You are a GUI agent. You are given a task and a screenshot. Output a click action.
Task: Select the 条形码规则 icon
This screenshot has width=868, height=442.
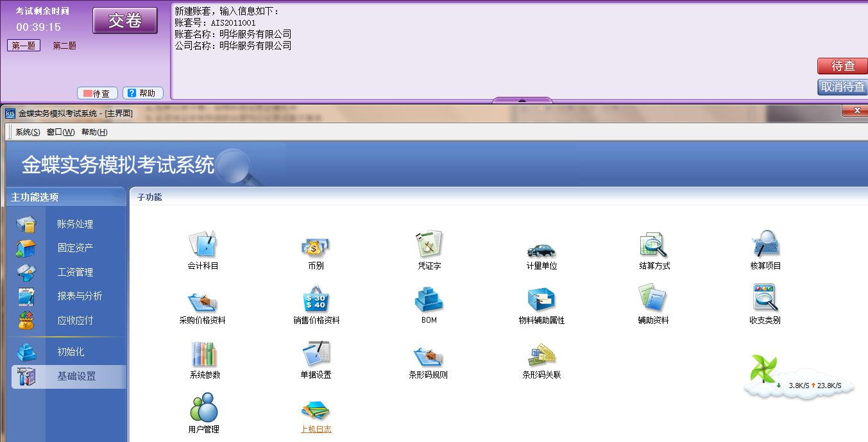(x=428, y=361)
